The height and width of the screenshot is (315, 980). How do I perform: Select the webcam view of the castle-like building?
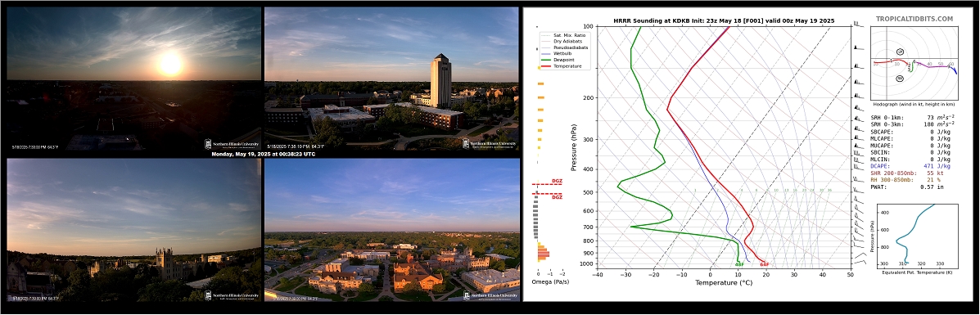click(133, 230)
